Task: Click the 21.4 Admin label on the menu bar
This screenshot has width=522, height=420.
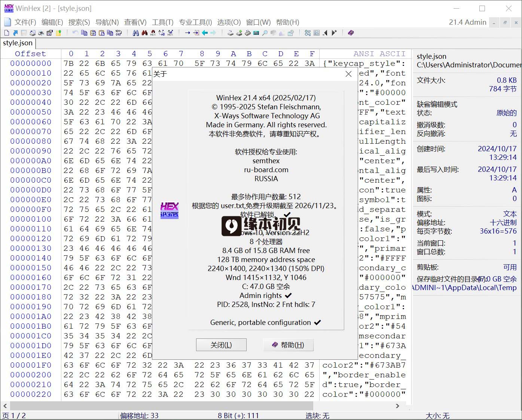Action: pos(467,22)
